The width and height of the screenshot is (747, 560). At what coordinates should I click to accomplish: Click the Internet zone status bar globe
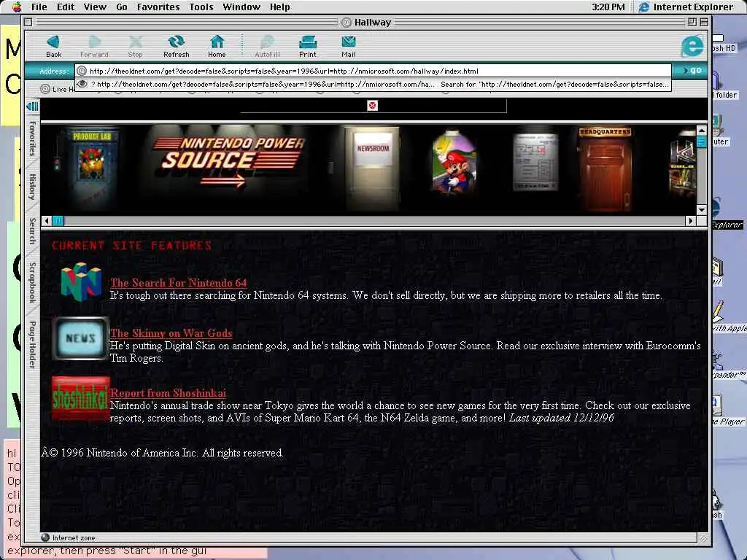45,537
